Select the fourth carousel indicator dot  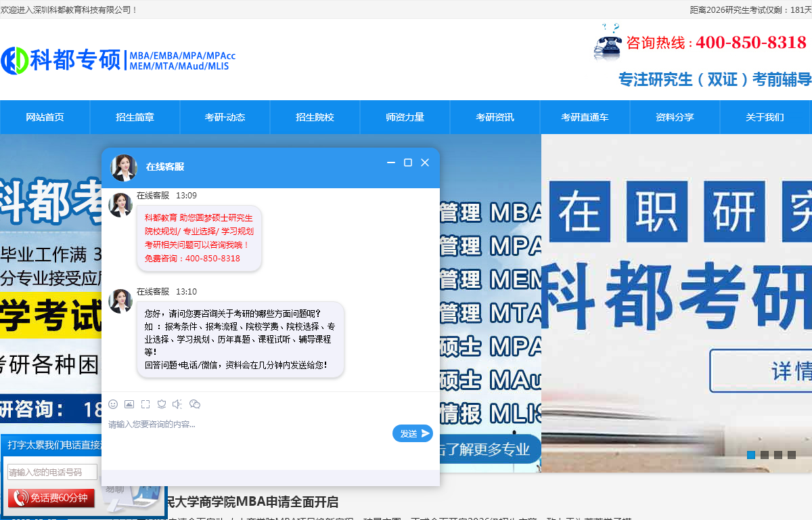(x=792, y=455)
